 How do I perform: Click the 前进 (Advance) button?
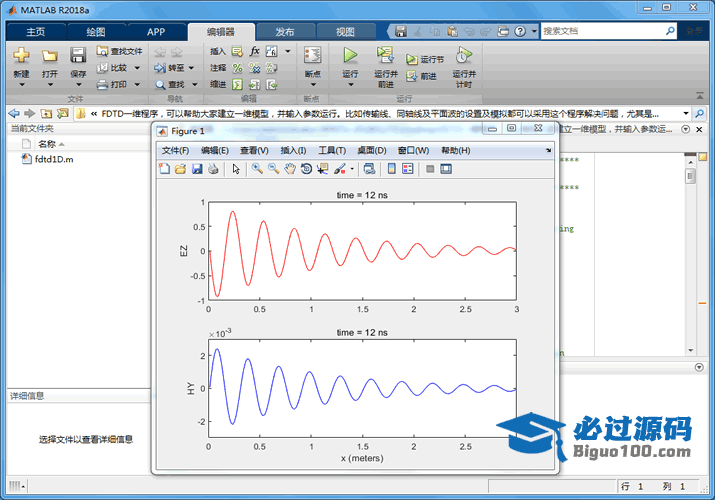coord(422,76)
